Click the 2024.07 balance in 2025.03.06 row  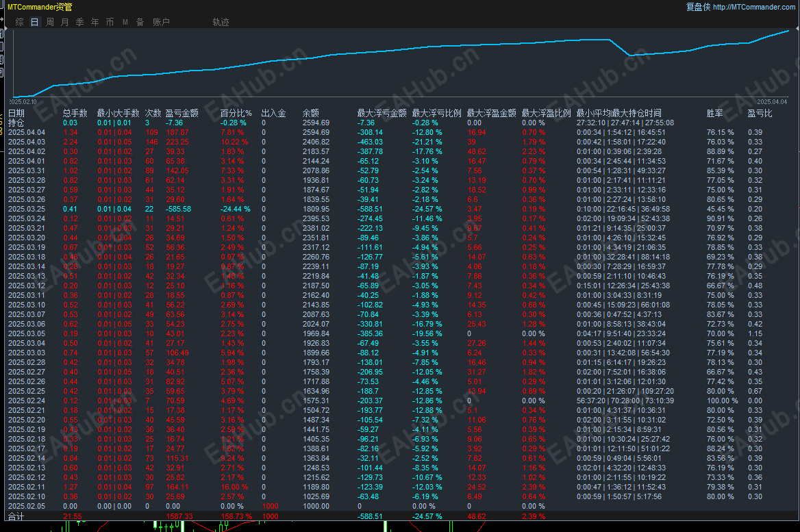[316, 324]
